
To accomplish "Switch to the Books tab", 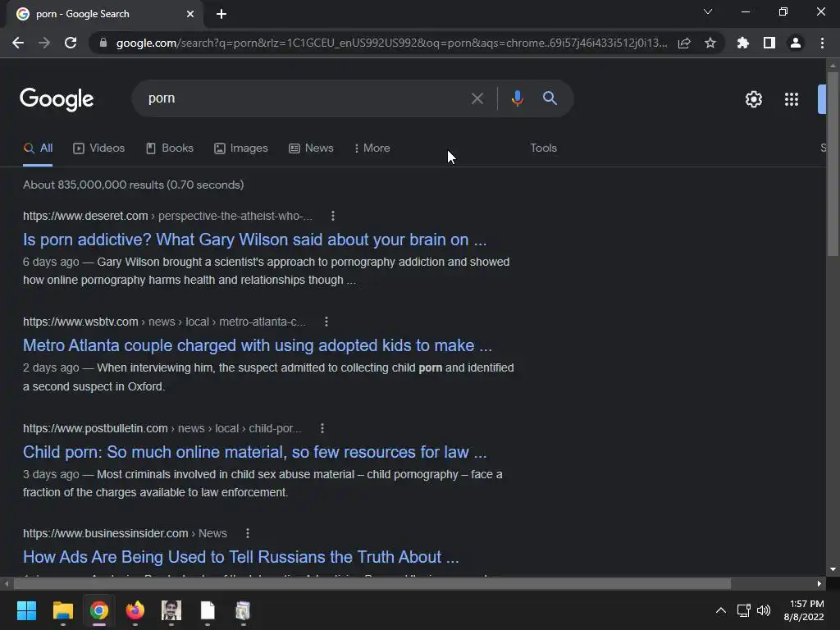I will 170,148.
